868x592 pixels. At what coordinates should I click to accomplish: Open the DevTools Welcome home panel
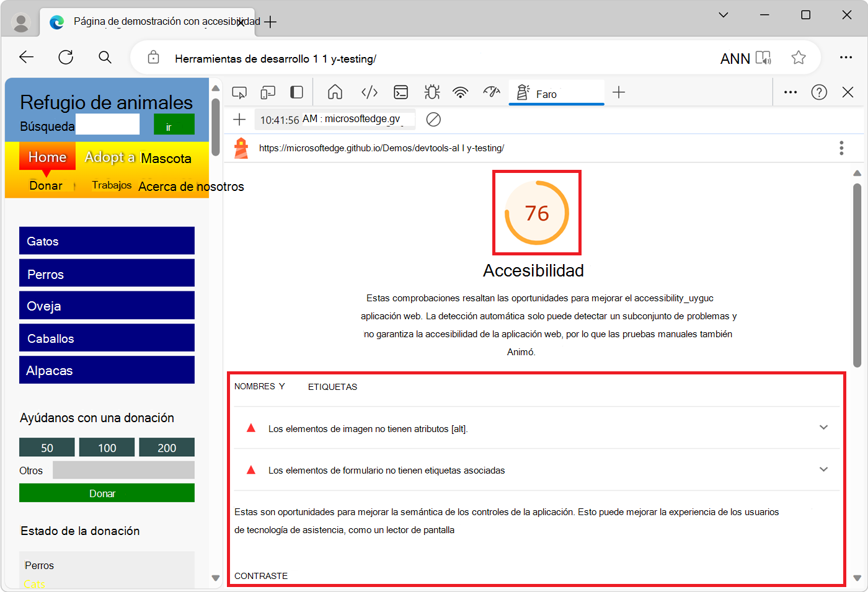pos(335,92)
